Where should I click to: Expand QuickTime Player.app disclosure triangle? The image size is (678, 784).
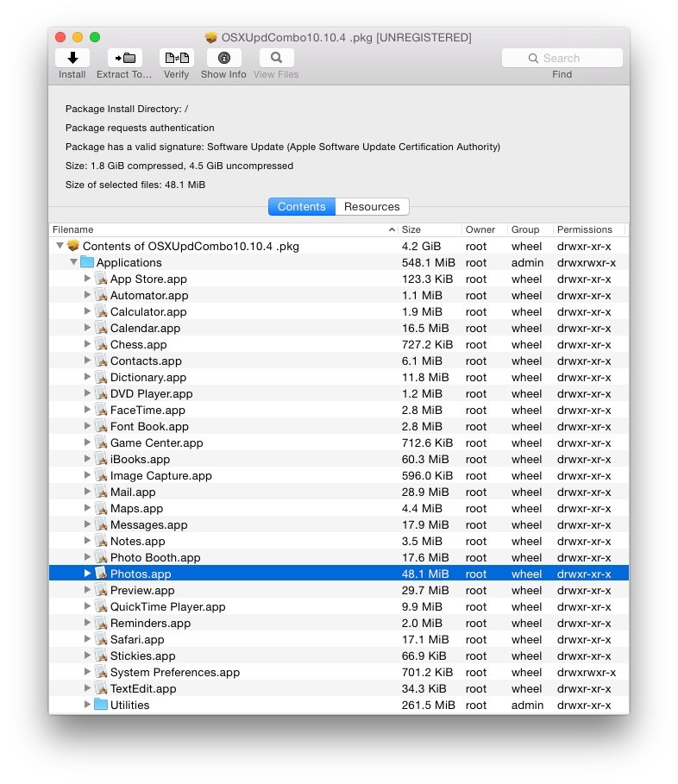pos(87,606)
